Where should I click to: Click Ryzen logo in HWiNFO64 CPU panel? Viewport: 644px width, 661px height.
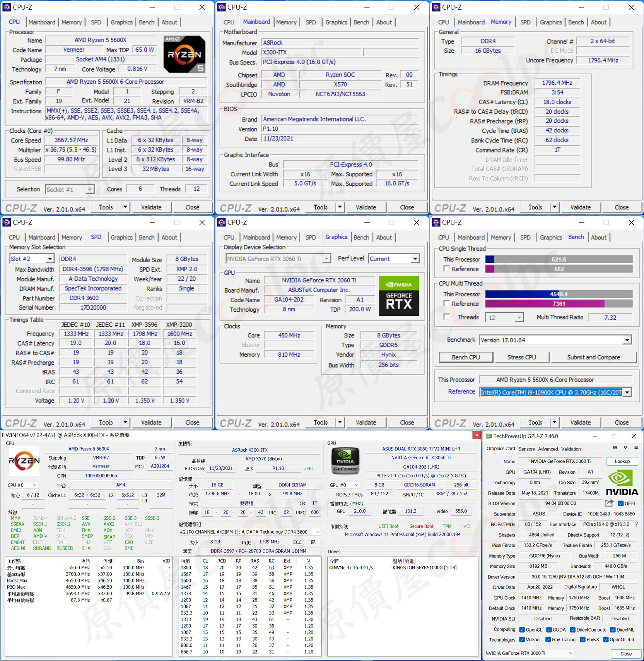(24, 461)
